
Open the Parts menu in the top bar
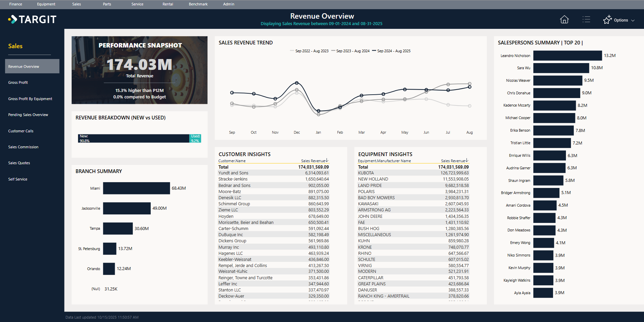[107, 4]
